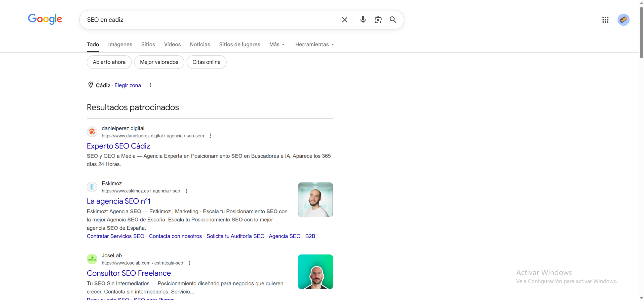Open the Experto SEO Cádiz result
The width and height of the screenshot is (644, 300).
pos(118,146)
